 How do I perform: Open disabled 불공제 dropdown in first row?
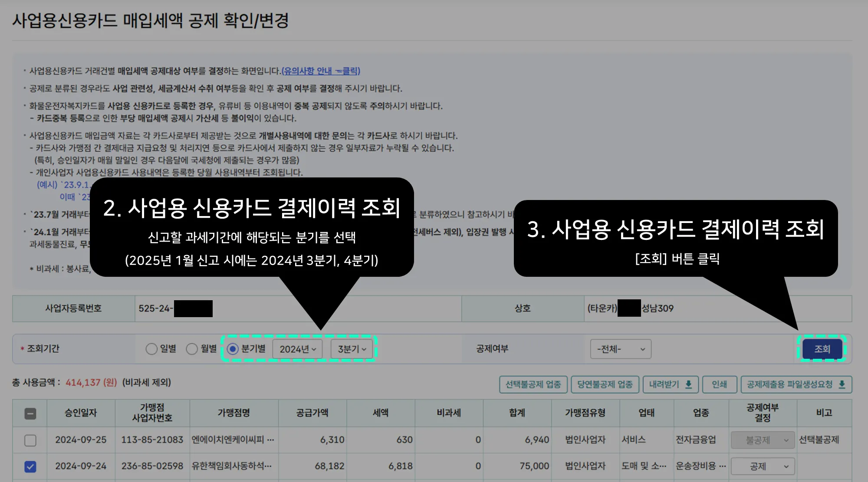click(x=763, y=440)
